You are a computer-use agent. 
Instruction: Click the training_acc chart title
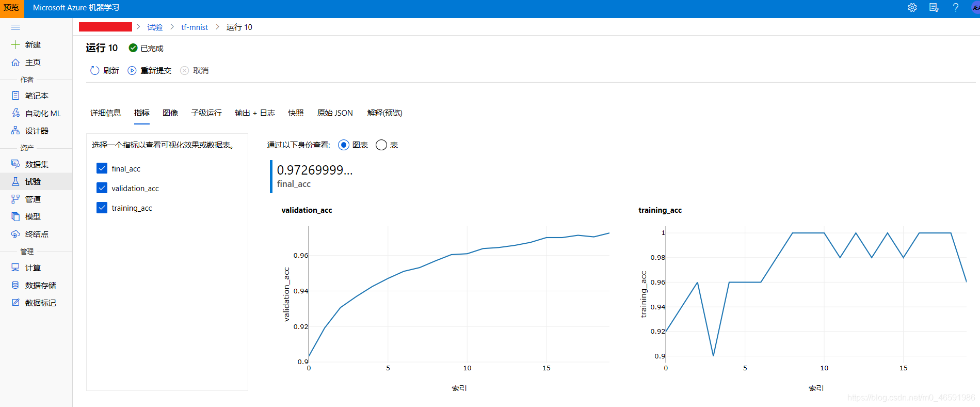pyautogui.click(x=660, y=210)
